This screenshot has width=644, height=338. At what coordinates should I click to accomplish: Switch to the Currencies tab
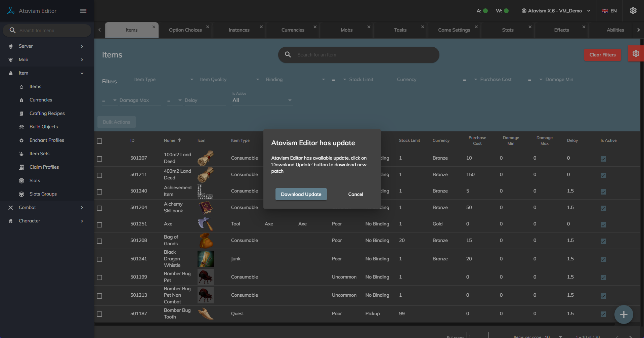pos(293,30)
